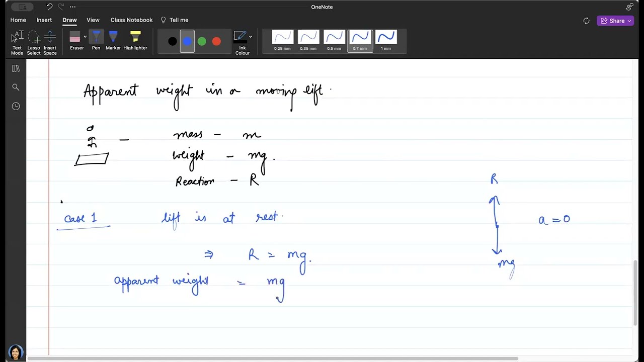Click the Share button

click(615, 21)
